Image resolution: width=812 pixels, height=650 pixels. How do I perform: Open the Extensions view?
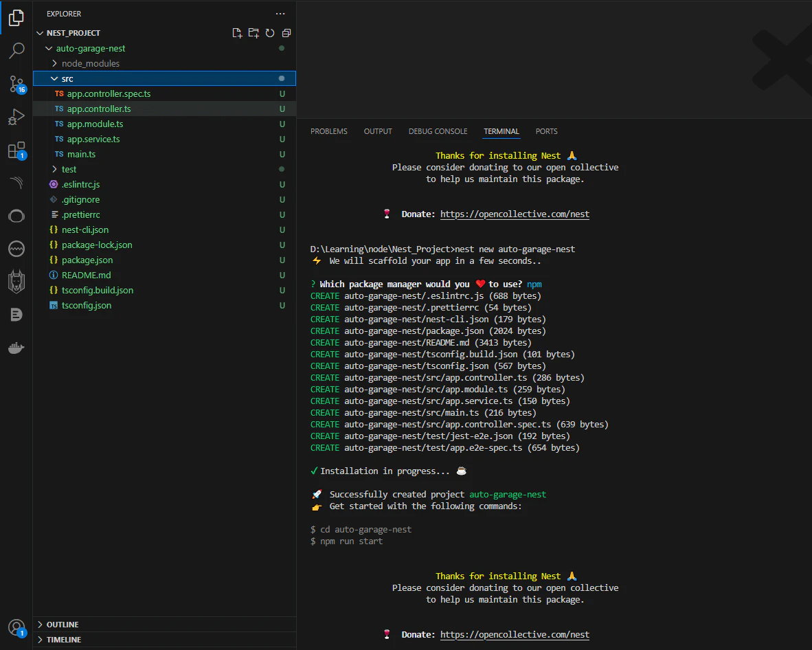pos(16,150)
